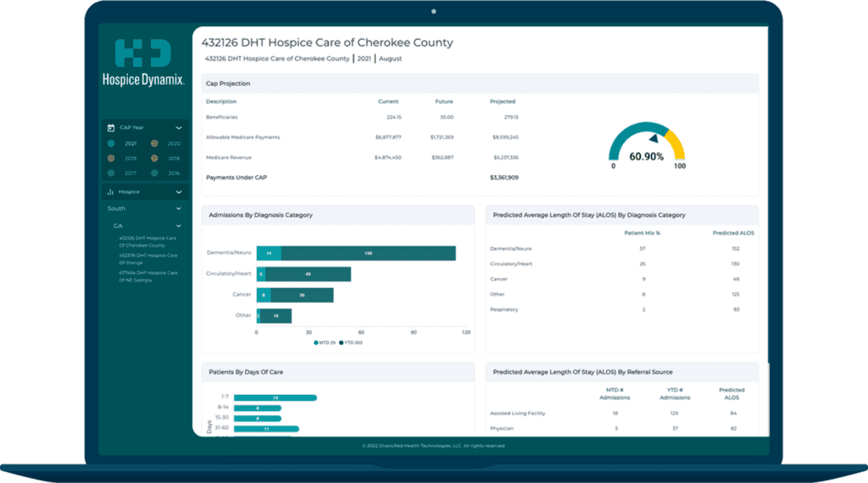This screenshot has height=483, width=868.
Task: Click the Hospice bar chart icon
Action: tap(111, 192)
